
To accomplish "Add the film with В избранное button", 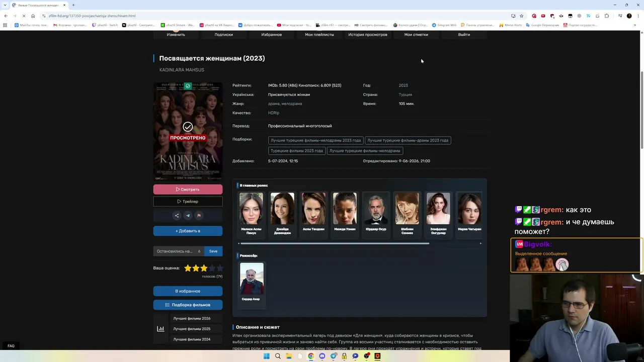I will [x=188, y=291].
